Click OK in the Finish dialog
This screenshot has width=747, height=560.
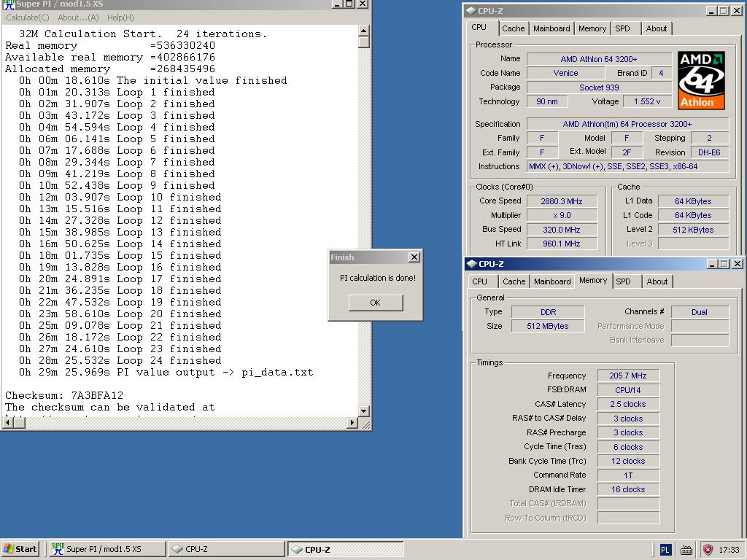coord(376,303)
